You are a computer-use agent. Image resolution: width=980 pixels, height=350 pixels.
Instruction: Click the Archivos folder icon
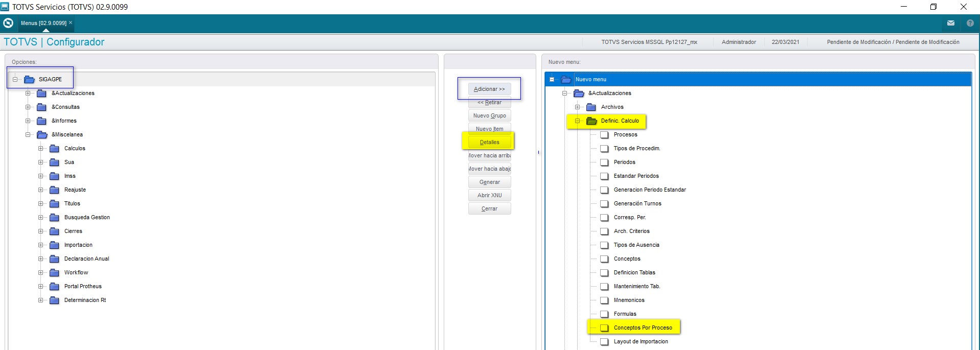pos(591,107)
